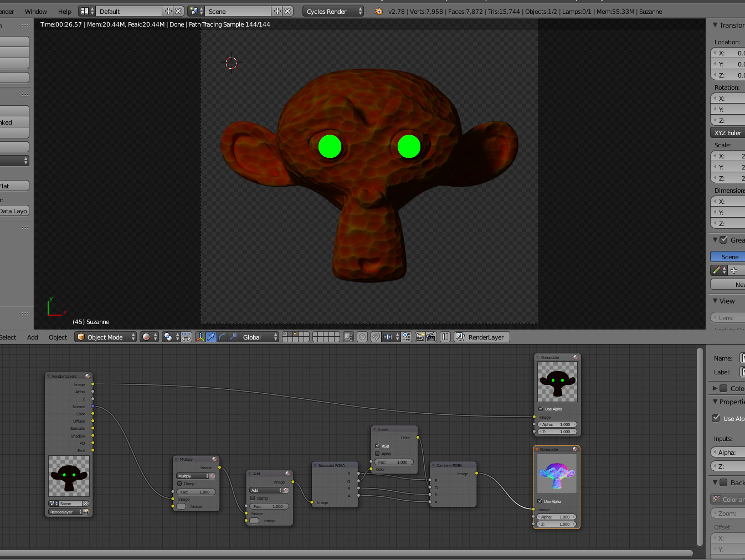Open the scene browse icon beside the Scene field
The height and width of the screenshot is (560, 745).
(196, 11)
